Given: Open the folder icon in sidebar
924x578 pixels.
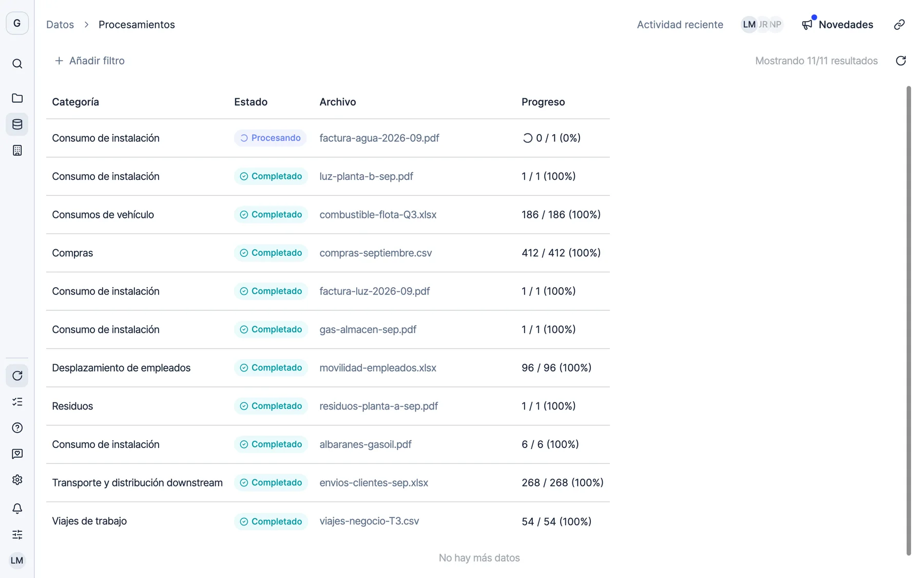Looking at the screenshot, I should [17, 98].
